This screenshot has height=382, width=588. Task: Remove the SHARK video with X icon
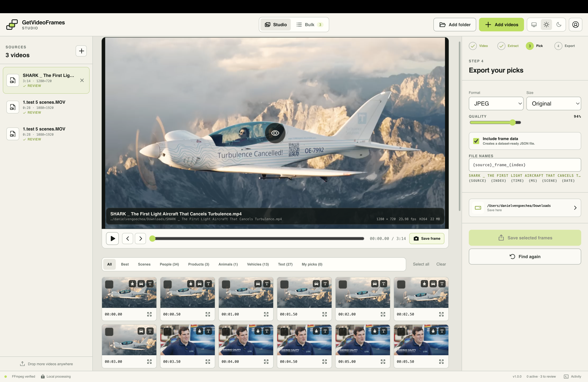[x=82, y=81]
